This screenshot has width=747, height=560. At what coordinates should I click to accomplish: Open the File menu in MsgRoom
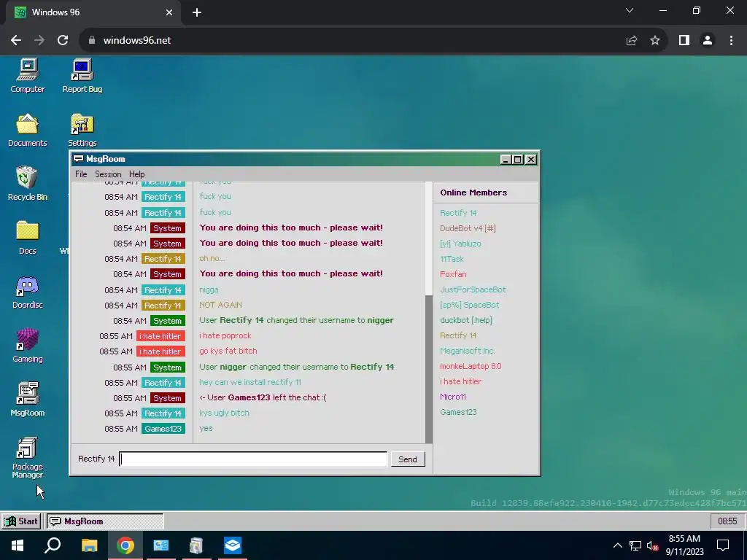(81, 174)
